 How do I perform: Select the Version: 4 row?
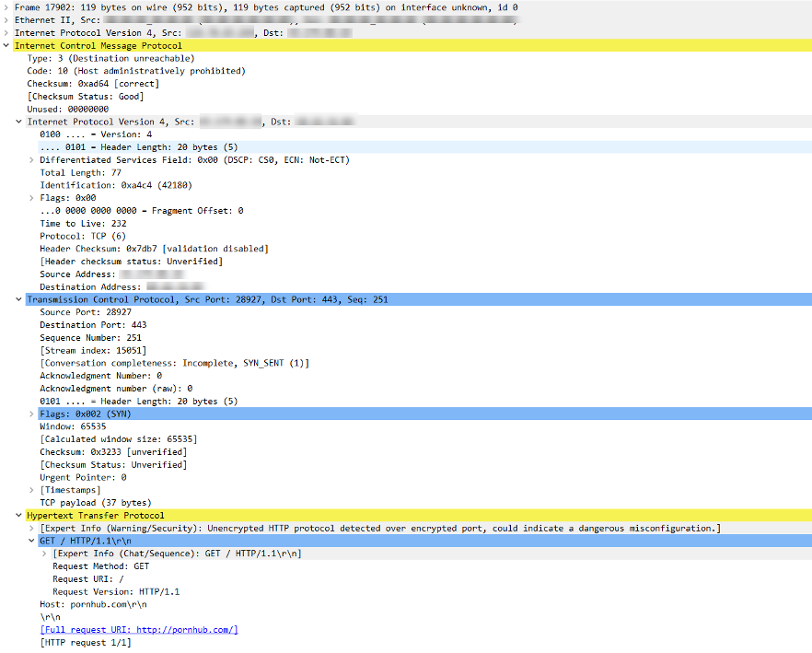pos(96,134)
